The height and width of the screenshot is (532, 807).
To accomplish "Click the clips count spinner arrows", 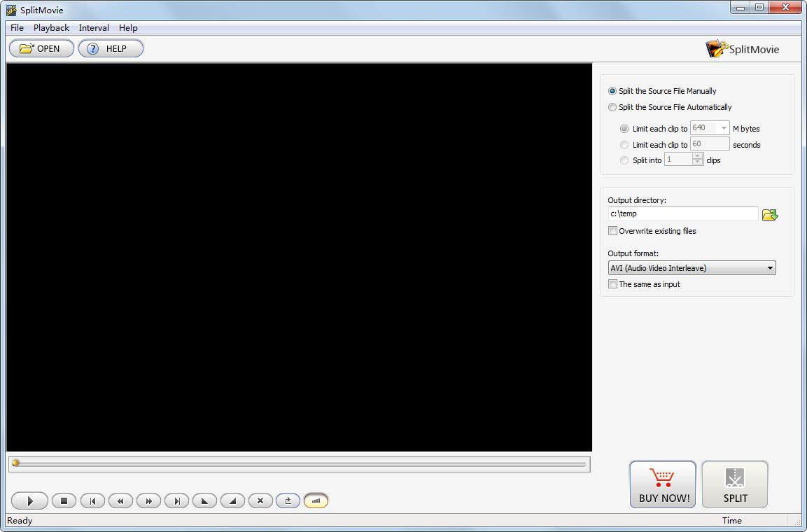I will click(697, 159).
